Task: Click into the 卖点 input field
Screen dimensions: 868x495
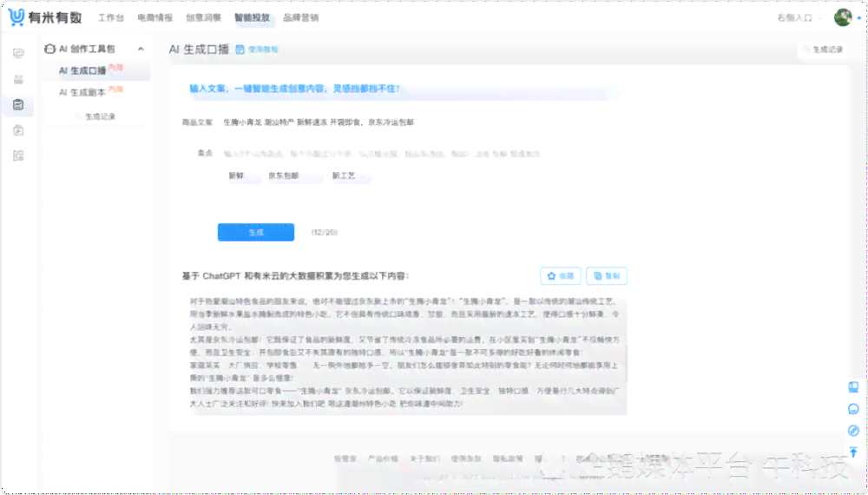Action: (x=415, y=154)
